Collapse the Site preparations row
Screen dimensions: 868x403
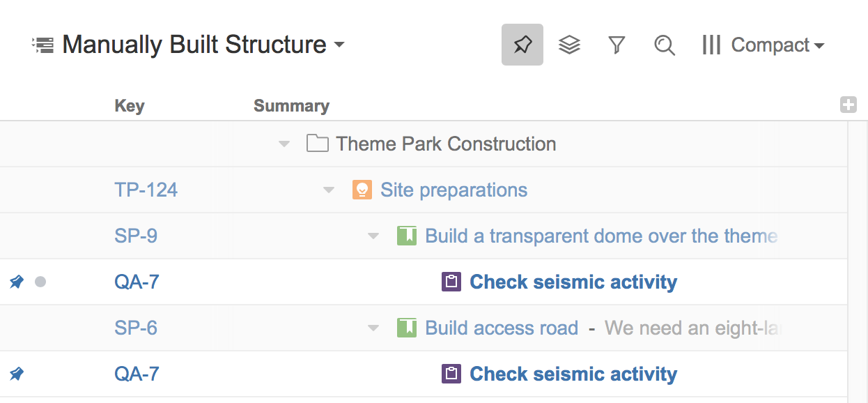(329, 190)
